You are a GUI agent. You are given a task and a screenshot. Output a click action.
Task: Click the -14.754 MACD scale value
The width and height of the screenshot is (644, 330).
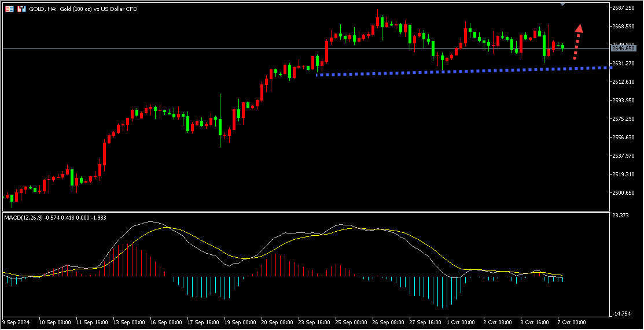point(621,314)
